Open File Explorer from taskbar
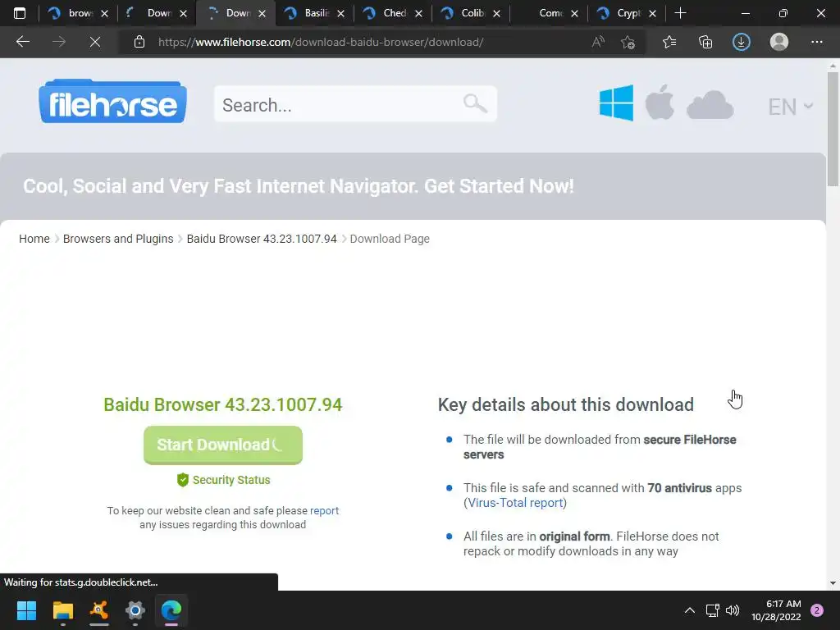The height and width of the screenshot is (630, 840). point(62,610)
